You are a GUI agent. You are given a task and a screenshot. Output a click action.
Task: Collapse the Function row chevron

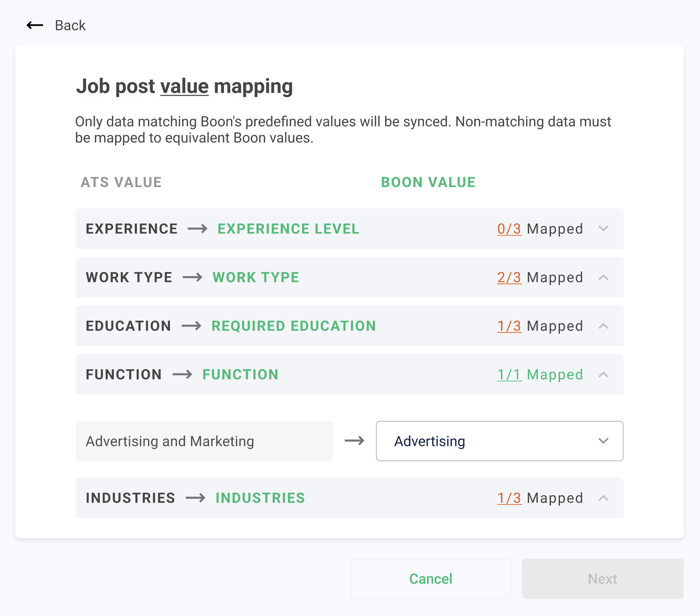pos(603,375)
